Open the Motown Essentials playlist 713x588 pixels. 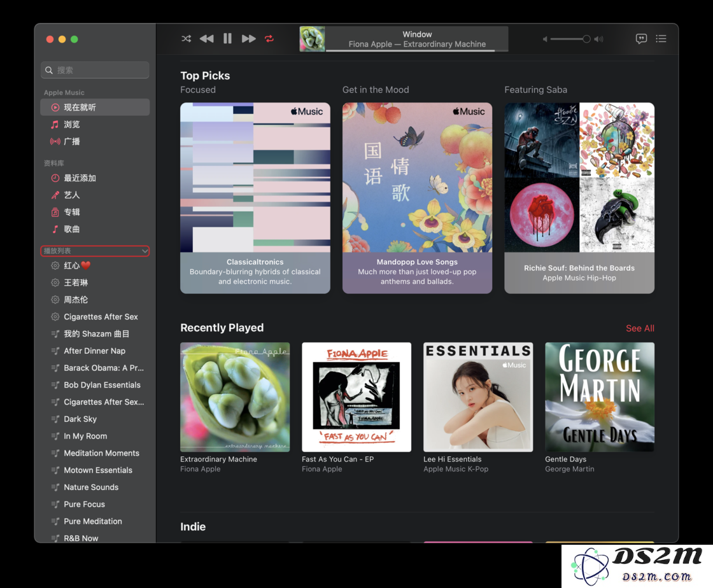point(95,470)
